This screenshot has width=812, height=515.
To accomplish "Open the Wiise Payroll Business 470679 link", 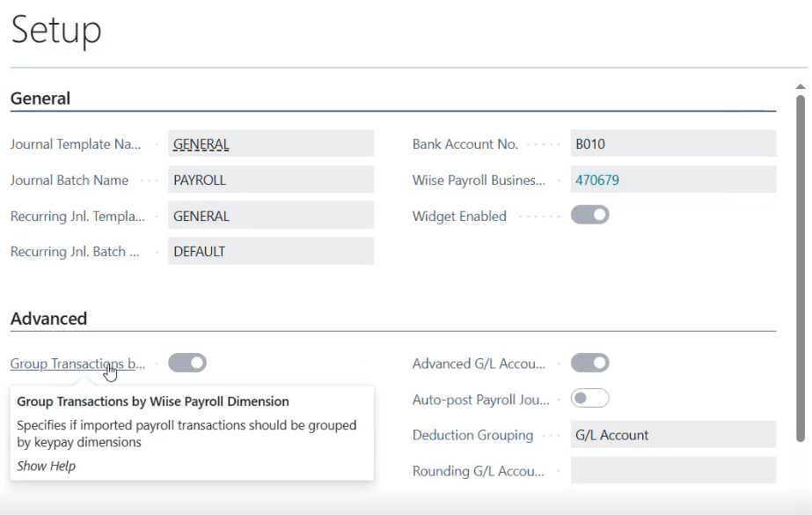I will 597,180.
